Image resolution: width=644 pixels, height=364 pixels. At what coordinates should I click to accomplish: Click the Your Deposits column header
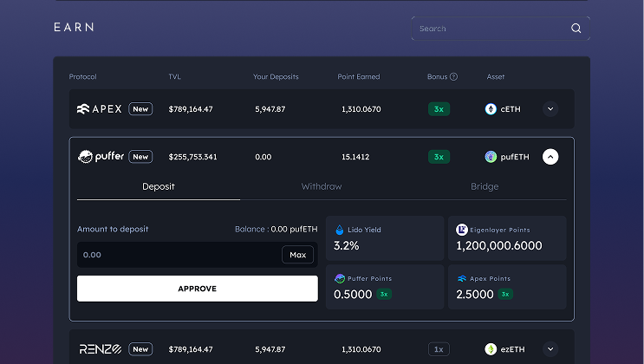(x=276, y=77)
